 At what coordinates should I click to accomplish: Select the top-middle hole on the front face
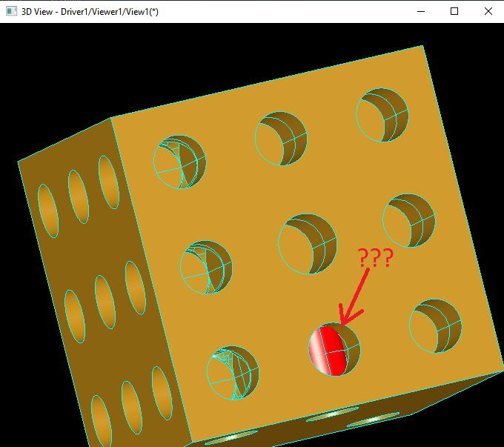point(281,139)
